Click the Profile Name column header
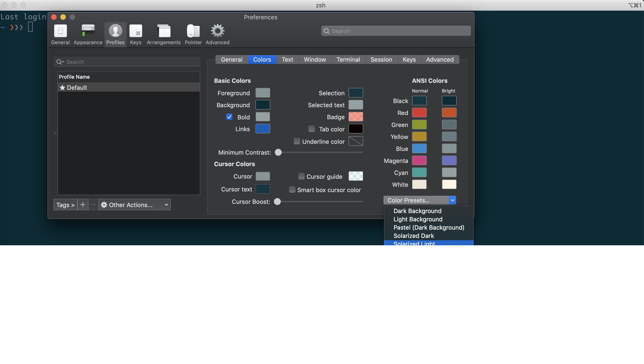 click(129, 77)
